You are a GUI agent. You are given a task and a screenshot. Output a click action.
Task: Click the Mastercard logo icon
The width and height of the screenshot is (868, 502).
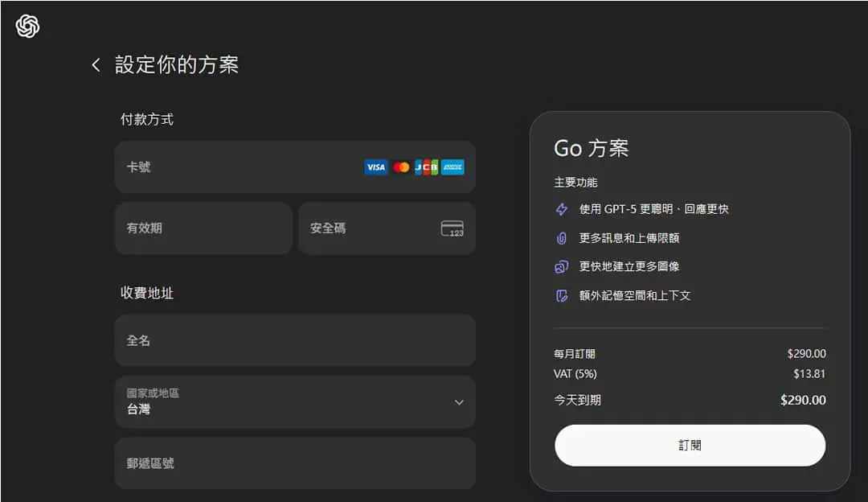[x=401, y=167]
